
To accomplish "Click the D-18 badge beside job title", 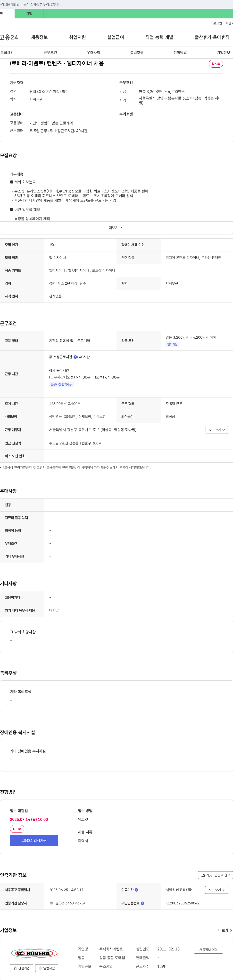I will point(216,63).
